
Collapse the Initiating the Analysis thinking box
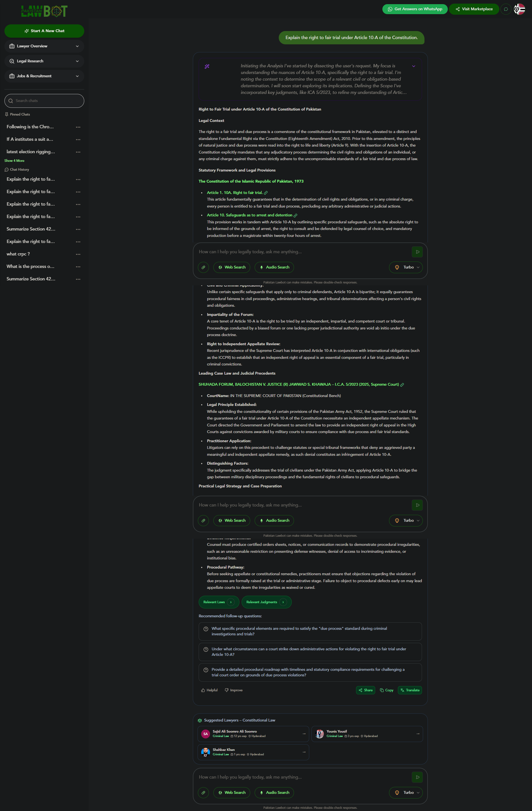(x=414, y=66)
